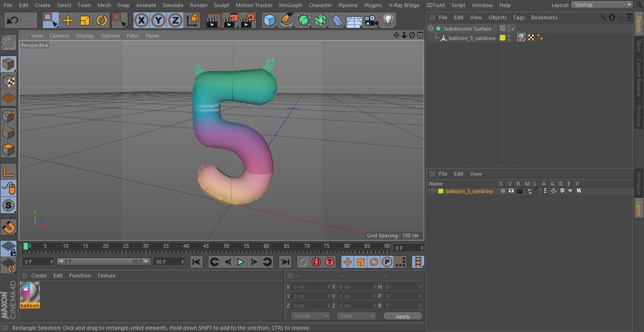Select the Rotate tool
Image resolution: width=644 pixels, height=332 pixels.
(102, 20)
